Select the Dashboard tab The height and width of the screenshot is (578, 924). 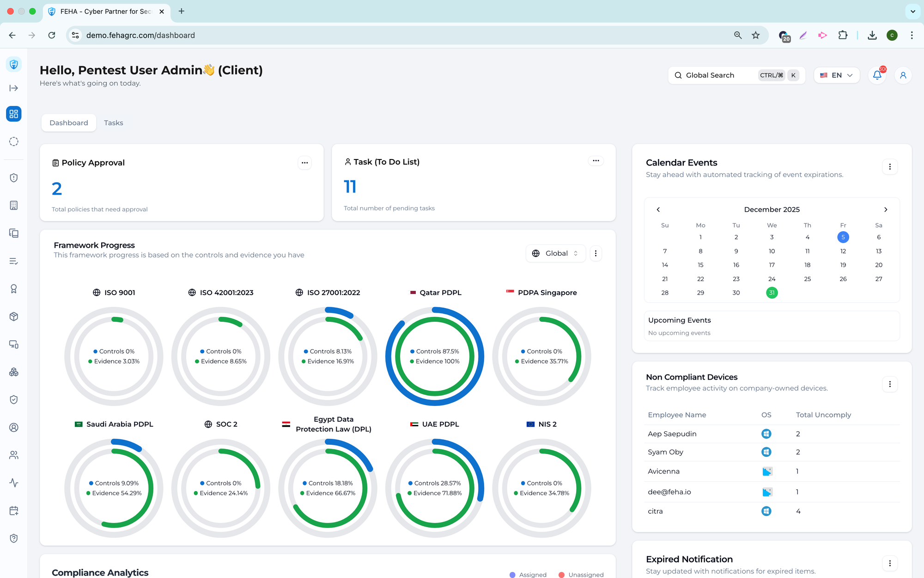coord(68,123)
